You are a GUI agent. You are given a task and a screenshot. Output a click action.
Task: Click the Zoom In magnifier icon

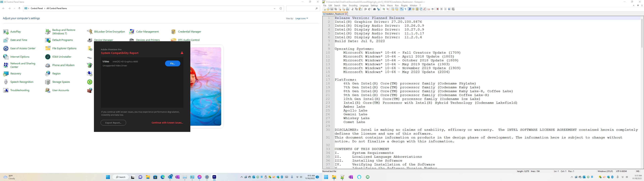pos(384,9)
